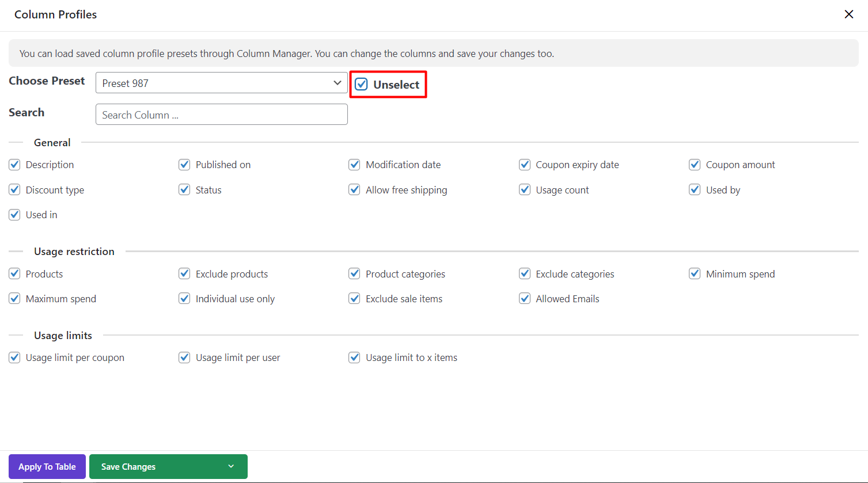This screenshot has height=483, width=868.
Task: Disable the Published on column
Action: click(x=184, y=165)
